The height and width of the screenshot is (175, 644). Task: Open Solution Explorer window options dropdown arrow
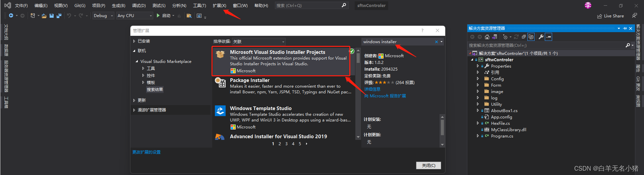pyautogui.click(x=619, y=28)
